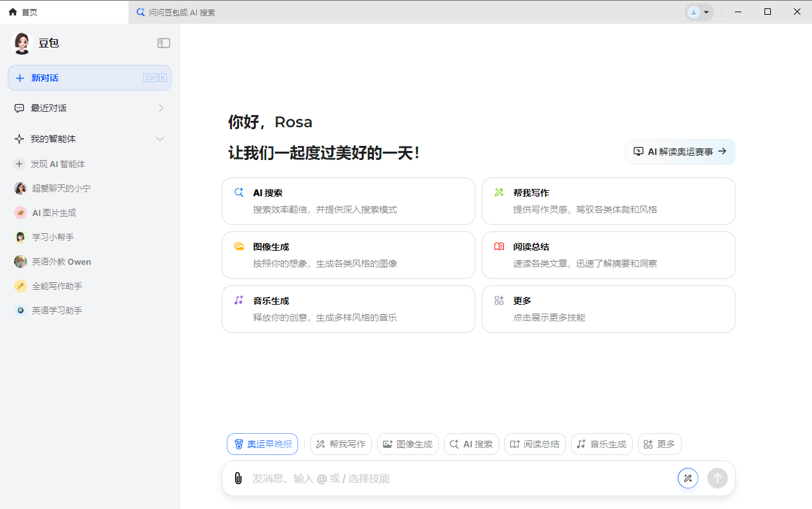Viewport: 812px width, 509px height.
Task: Click the 音乐生成 music note icon chip
Action: [581, 443]
